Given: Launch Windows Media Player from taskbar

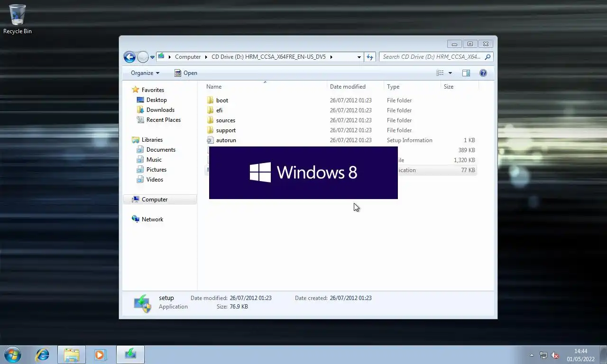Looking at the screenshot, I should point(101,355).
